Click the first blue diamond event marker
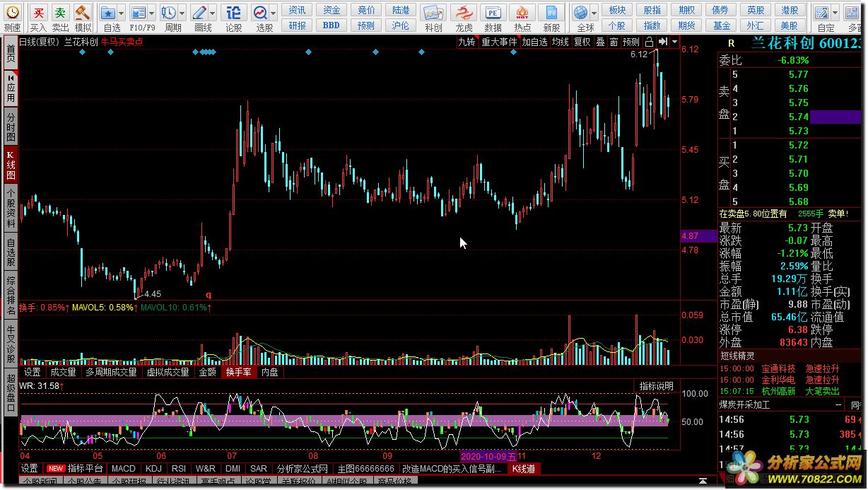 tap(82, 52)
